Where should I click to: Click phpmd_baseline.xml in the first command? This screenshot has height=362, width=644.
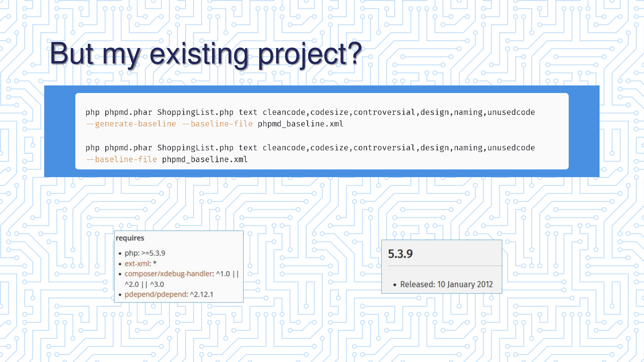click(x=300, y=124)
